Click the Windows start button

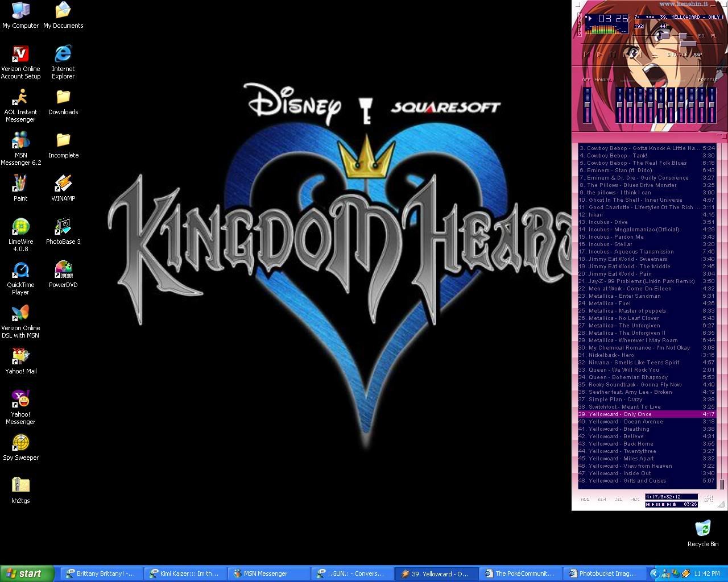click(x=27, y=573)
